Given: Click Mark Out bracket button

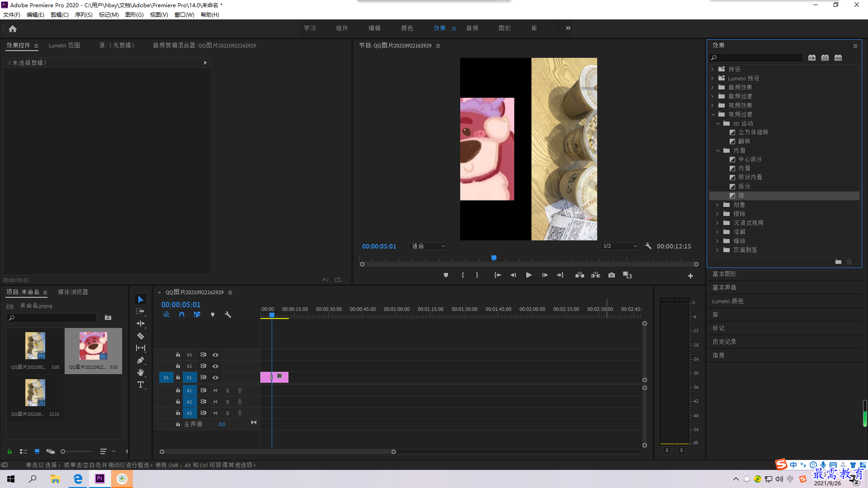Looking at the screenshot, I should click(x=477, y=275).
